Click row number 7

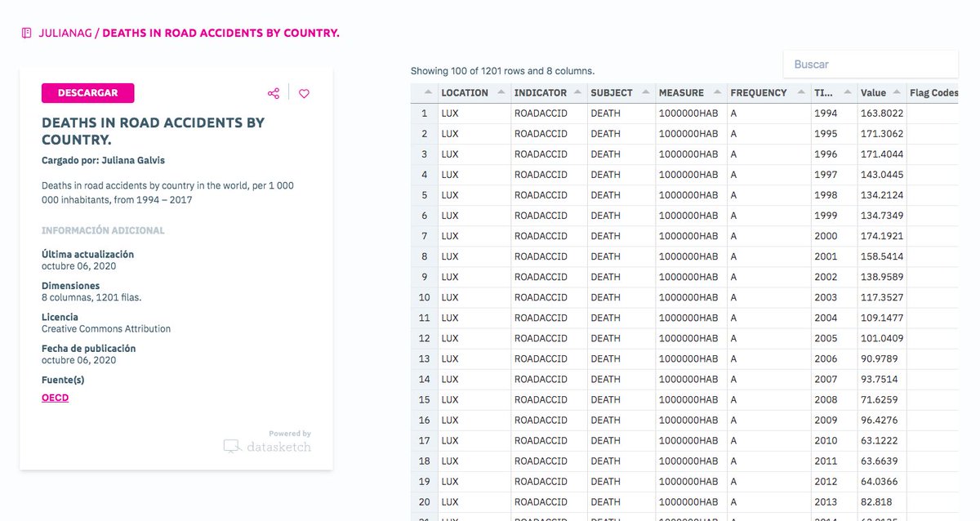click(424, 236)
